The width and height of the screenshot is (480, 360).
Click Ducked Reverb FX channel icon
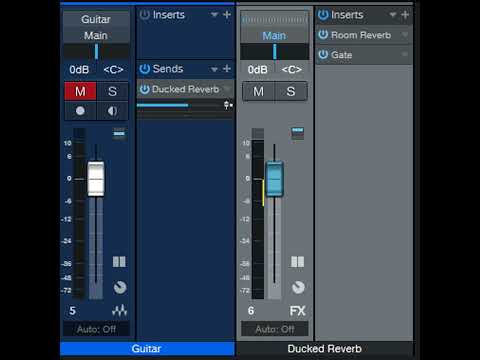(x=297, y=311)
